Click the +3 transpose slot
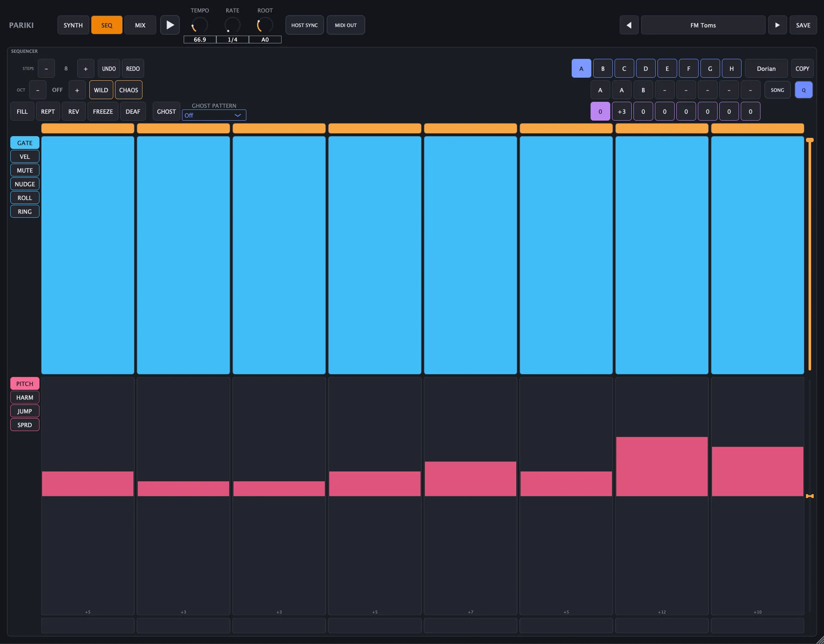Screen dimensions: 824x644 coord(622,112)
